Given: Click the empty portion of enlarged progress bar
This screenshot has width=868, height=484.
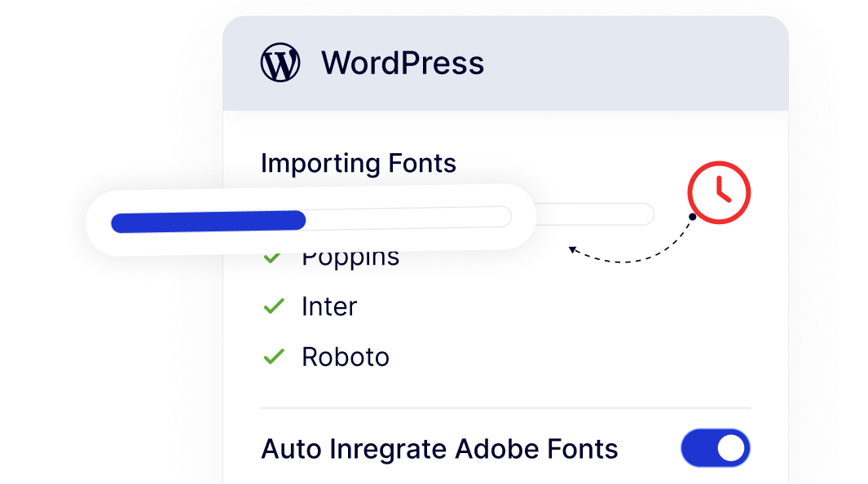Looking at the screenshot, I should click(408, 218).
